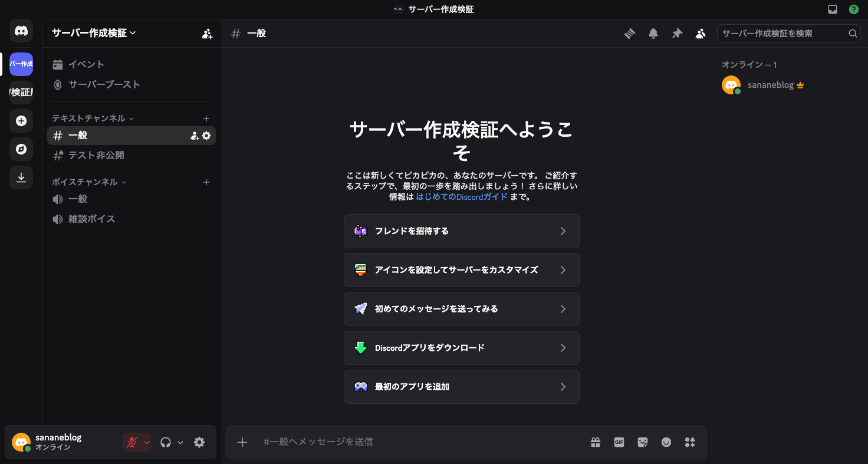Open server discovery compass icon
868x464 pixels.
coord(21,149)
